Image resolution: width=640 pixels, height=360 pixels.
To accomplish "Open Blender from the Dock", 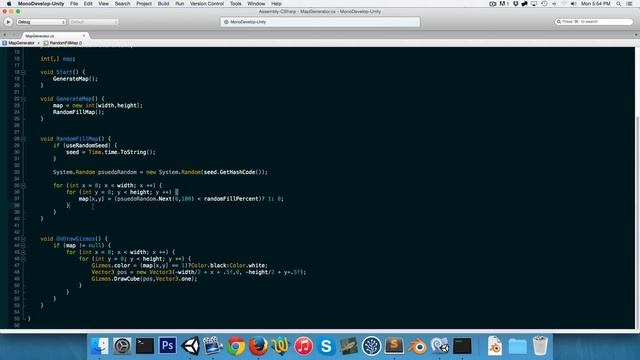I will (x=417, y=346).
